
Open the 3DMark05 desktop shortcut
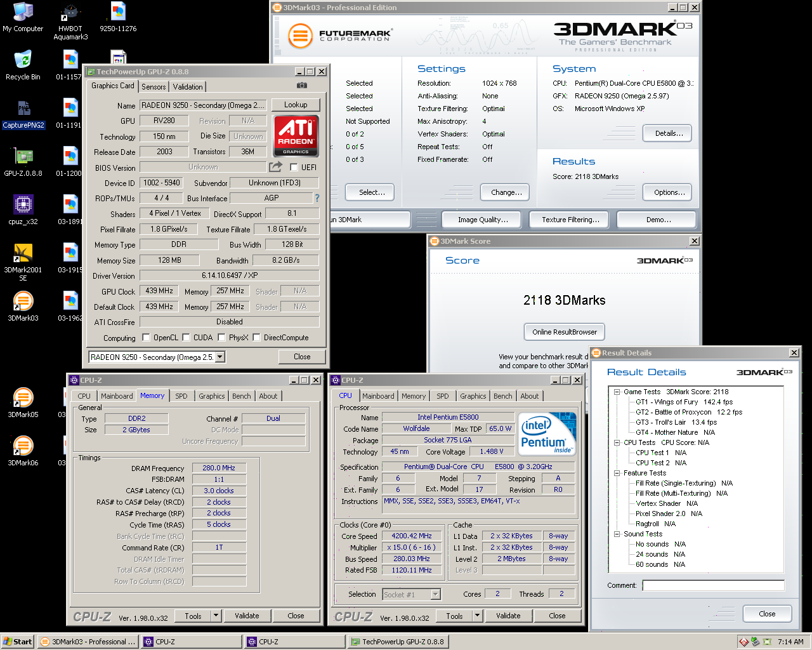click(23, 404)
